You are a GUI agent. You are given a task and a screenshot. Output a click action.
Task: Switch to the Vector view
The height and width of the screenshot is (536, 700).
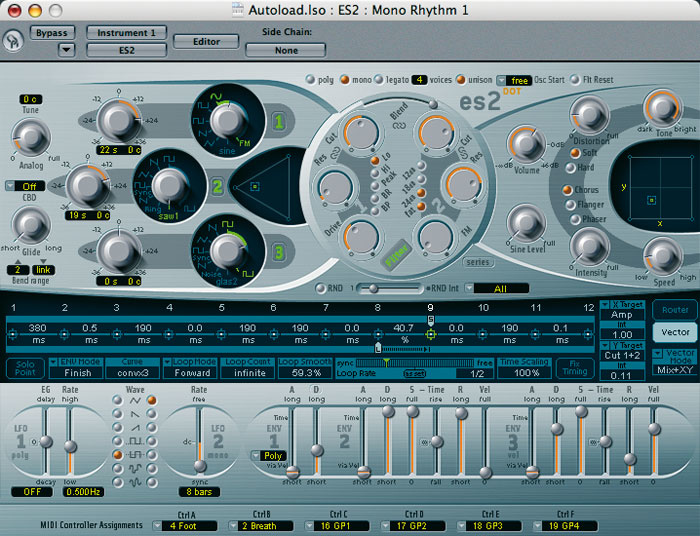[x=675, y=332]
